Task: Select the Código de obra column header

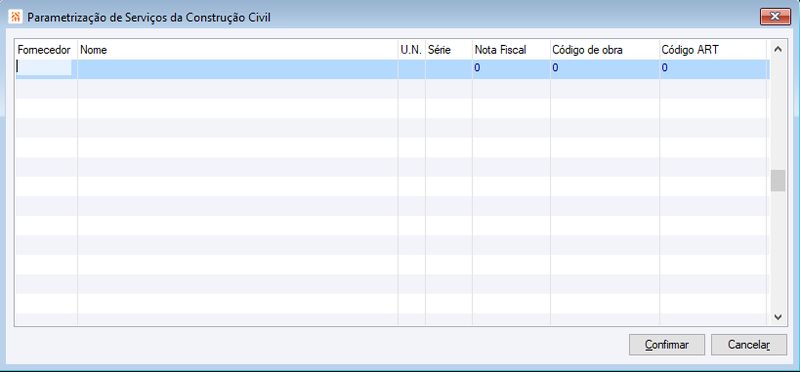Action: click(605, 50)
